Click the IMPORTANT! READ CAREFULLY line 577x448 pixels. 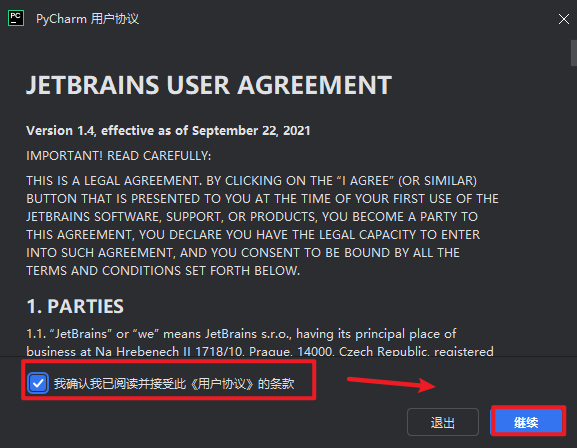pos(118,156)
